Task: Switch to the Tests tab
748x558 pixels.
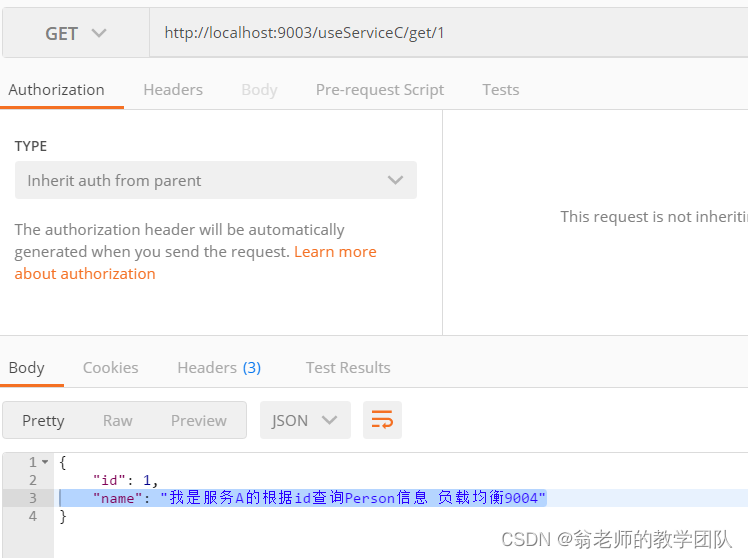Action: (x=500, y=90)
